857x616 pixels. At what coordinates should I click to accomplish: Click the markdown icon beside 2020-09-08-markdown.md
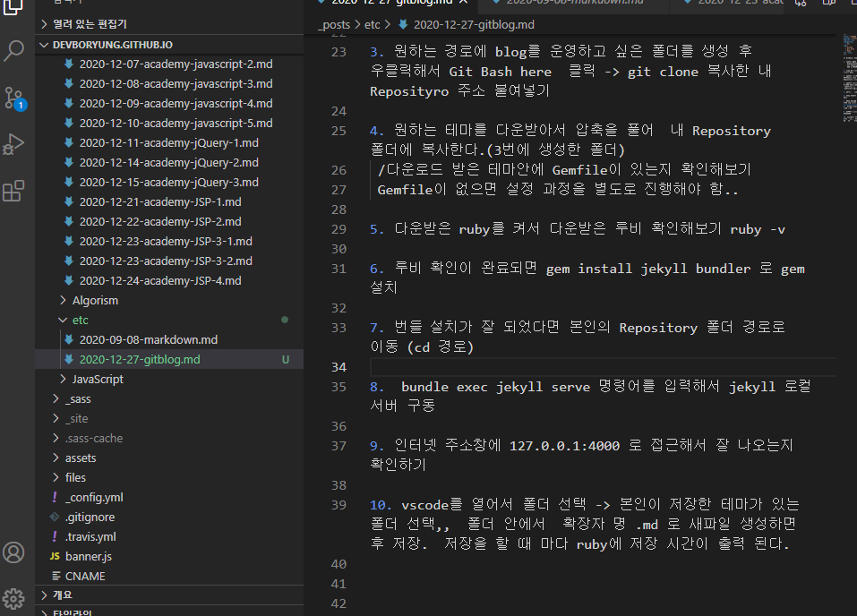(x=69, y=339)
